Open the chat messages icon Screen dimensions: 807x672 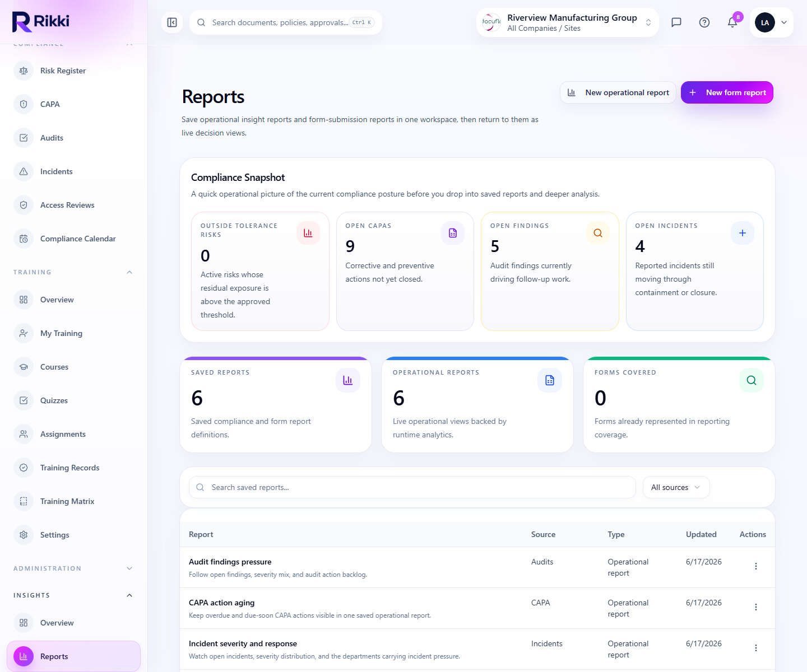(676, 22)
